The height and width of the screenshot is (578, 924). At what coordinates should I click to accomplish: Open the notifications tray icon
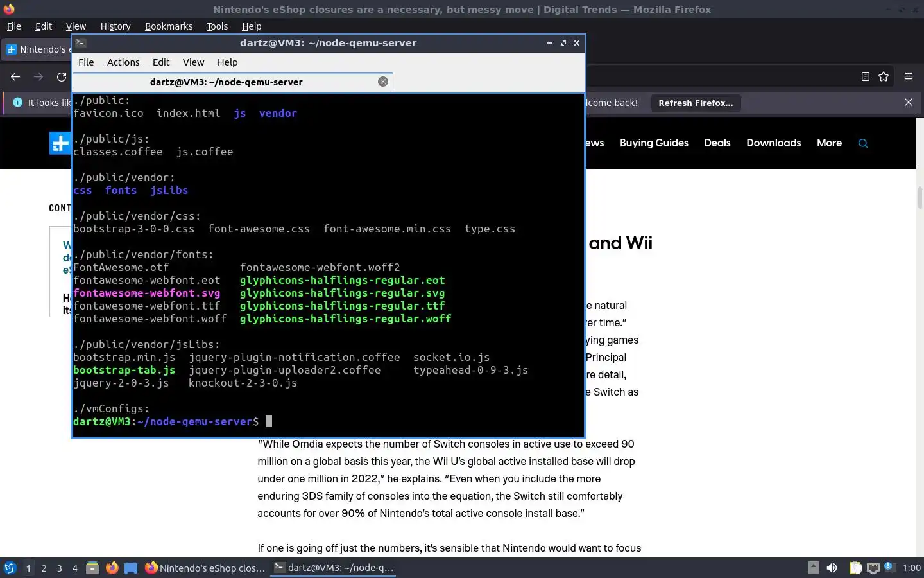(x=889, y=567)
